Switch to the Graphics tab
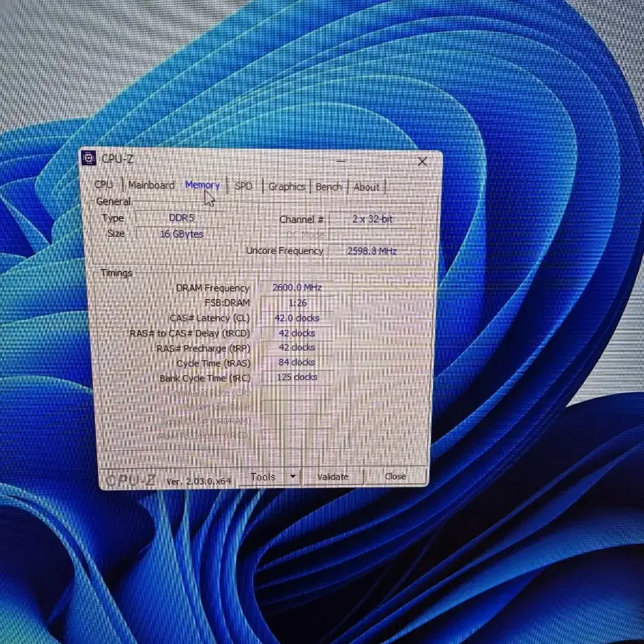This screenshot has height=644, width=644. 287,187
